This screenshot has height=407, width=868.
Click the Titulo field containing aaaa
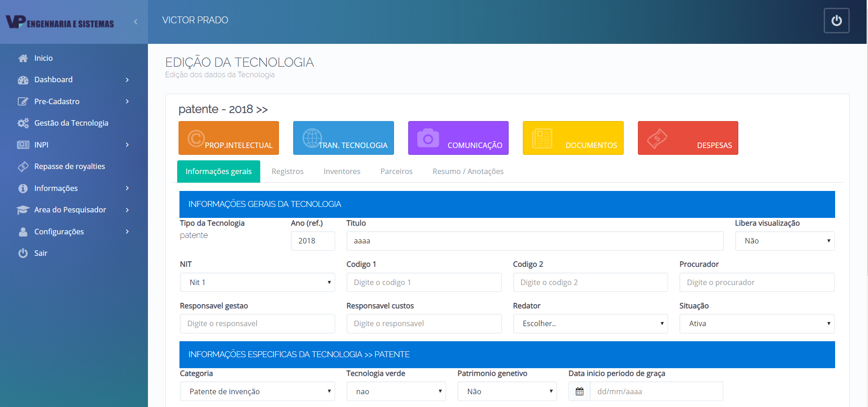point(535,241)
